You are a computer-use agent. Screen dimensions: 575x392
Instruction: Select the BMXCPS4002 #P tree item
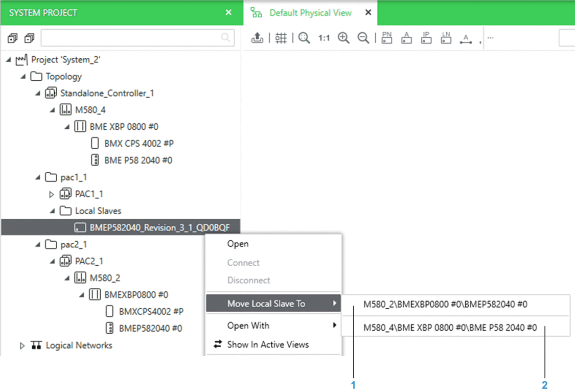point(151,311)
